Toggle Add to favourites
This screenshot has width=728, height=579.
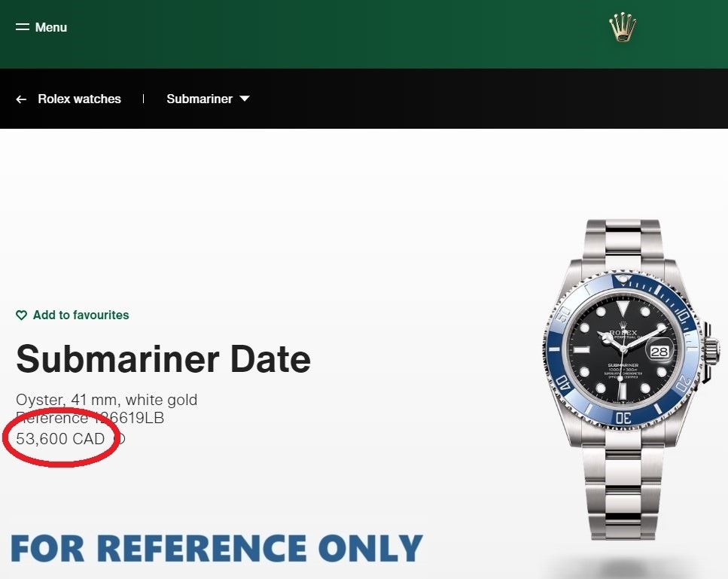(x=72, y=315)
